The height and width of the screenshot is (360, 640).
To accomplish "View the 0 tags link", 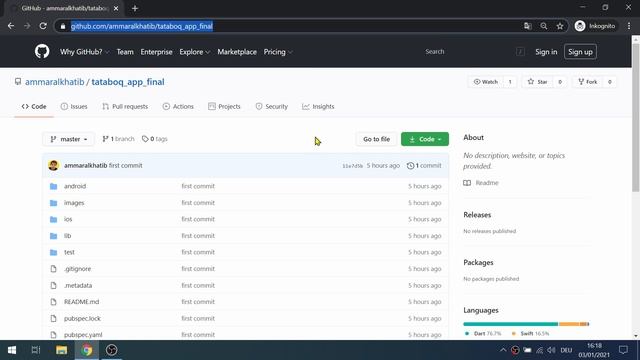I will pos(155,139).
